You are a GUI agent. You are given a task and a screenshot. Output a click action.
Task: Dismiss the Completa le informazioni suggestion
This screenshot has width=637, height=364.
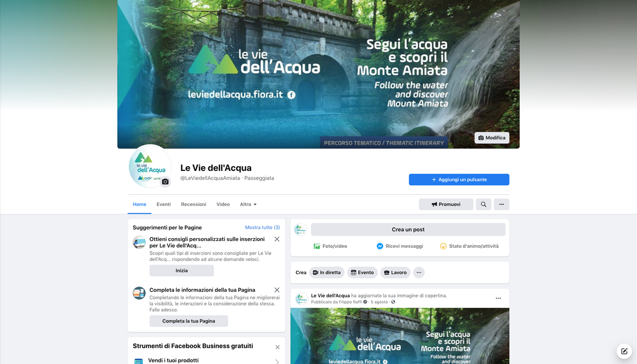[277, 290]
